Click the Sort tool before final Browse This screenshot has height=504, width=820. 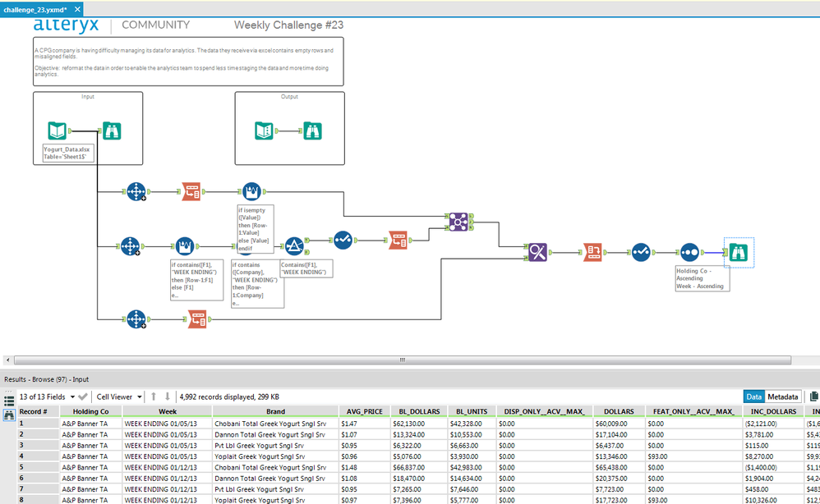click(x=689, y=251)
